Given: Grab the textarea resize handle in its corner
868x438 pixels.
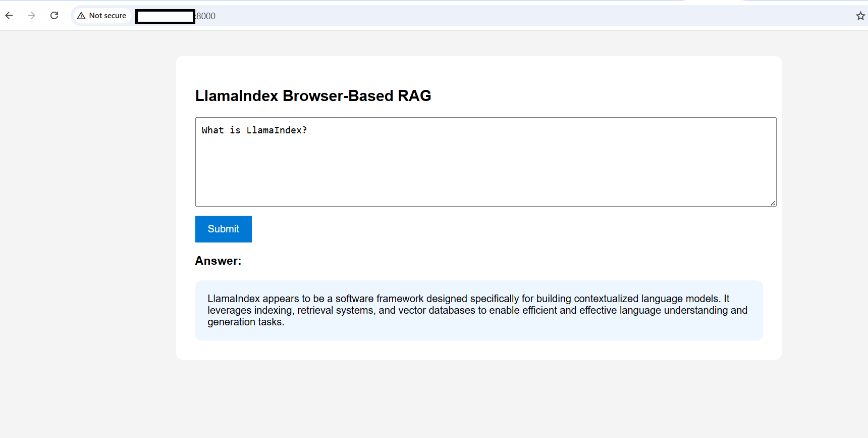Looking at the screenshot, I should 773,203.
